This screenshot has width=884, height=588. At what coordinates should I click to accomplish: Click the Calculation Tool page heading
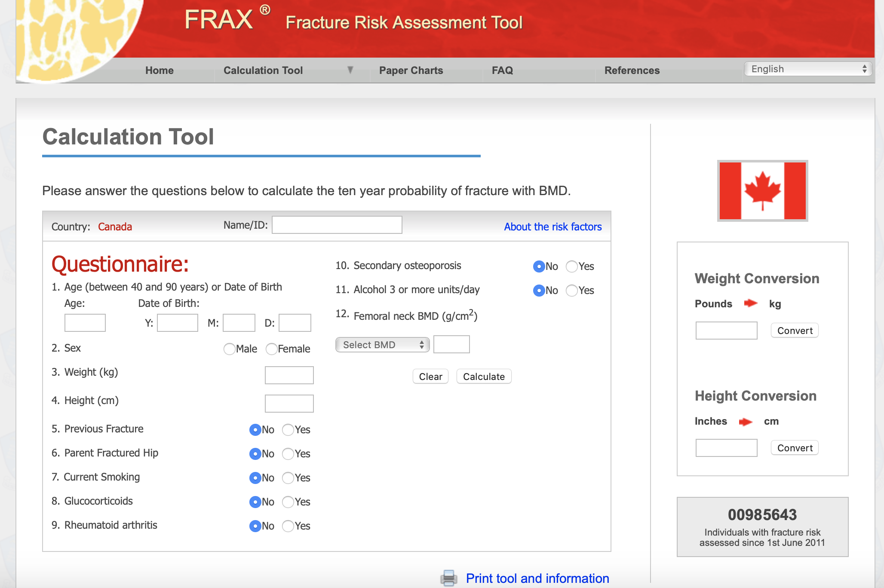128,137
